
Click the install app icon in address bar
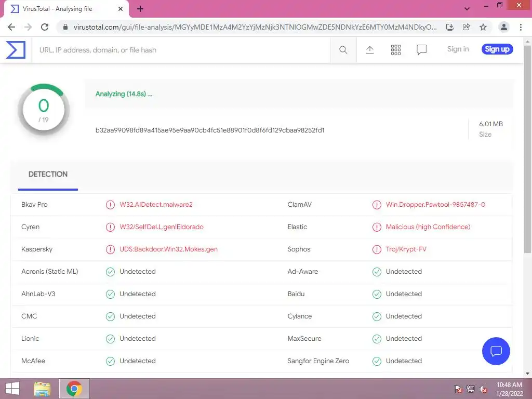[449, 27]
